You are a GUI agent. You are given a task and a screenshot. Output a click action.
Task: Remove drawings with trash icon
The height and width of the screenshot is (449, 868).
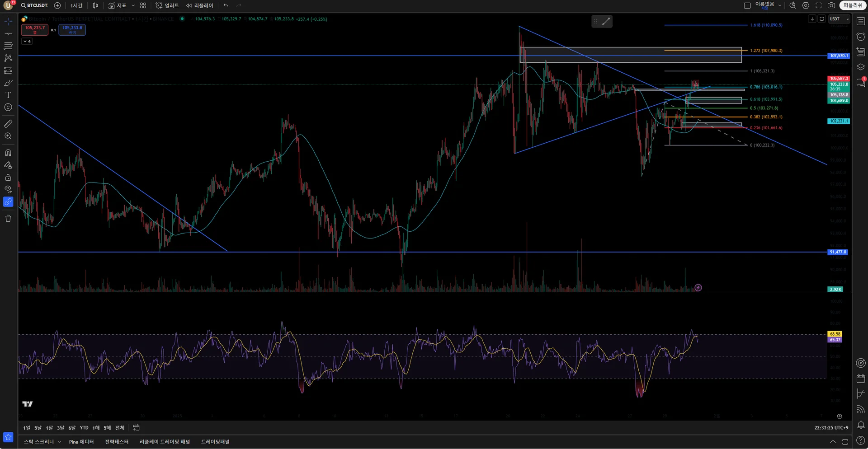(x=8, y=219)
